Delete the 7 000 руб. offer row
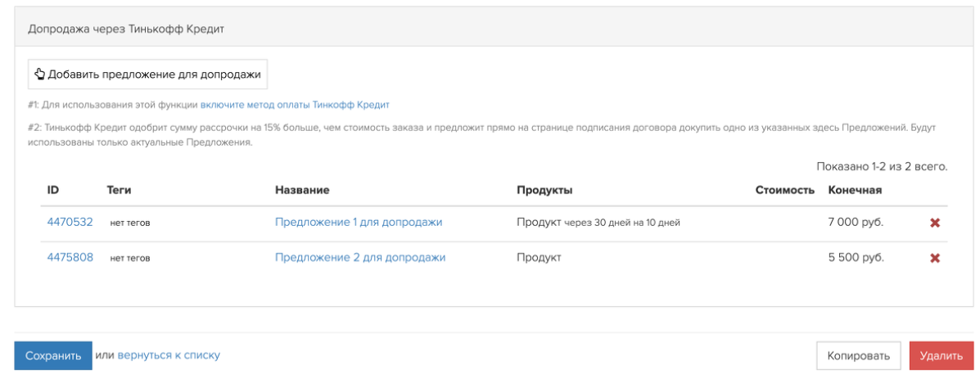 point(935,223)
